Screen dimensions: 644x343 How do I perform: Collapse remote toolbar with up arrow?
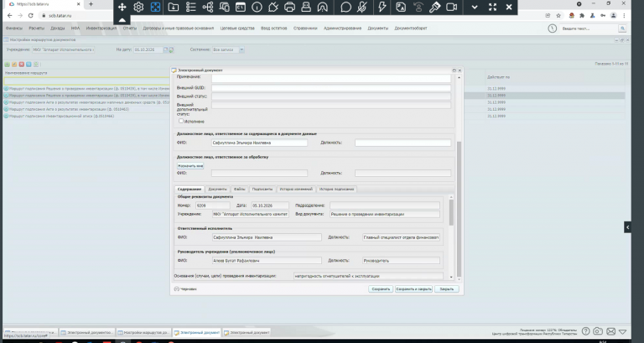[122, 20]
